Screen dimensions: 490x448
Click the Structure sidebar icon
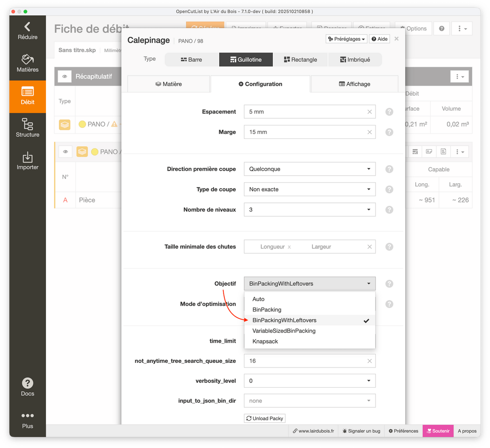(x=27, y=128)
